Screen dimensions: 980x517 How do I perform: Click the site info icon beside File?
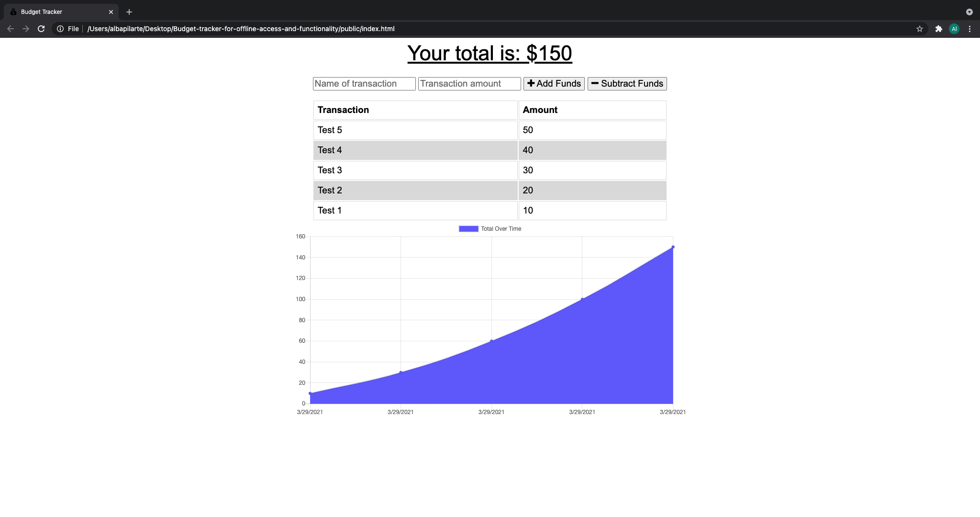pos(60,29)
